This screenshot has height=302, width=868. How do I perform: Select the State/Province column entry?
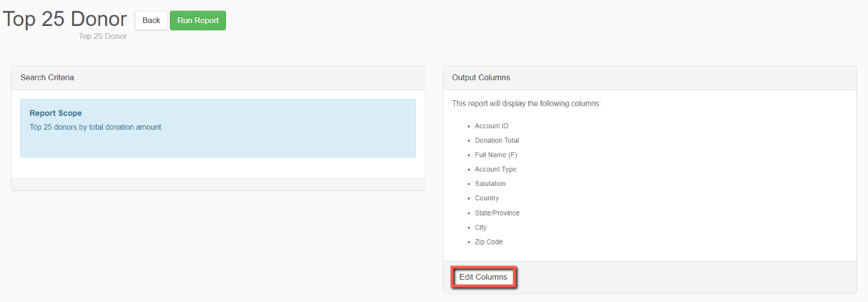(497, 213)
